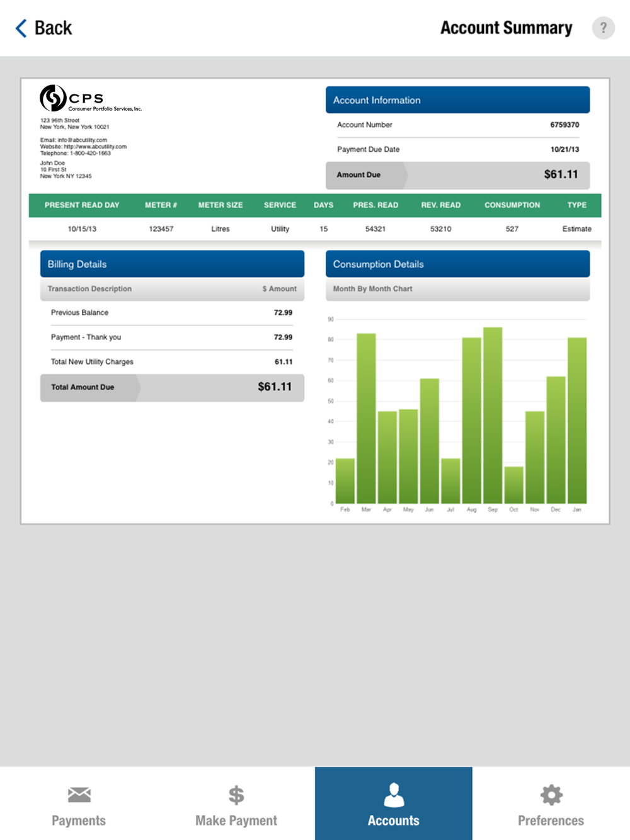Click the CONSUMPTION column header
This screenshot has width=630, height=840.
coord(512,205)
